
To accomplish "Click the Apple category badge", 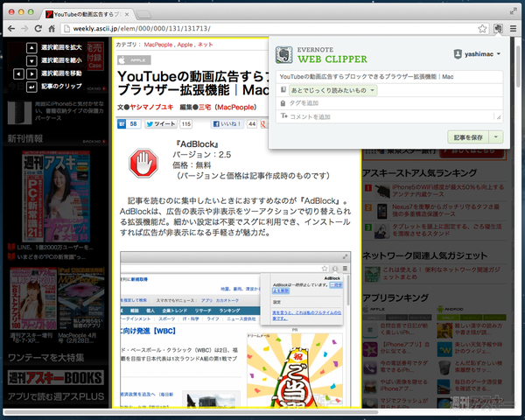I will [x=134, y=60].
